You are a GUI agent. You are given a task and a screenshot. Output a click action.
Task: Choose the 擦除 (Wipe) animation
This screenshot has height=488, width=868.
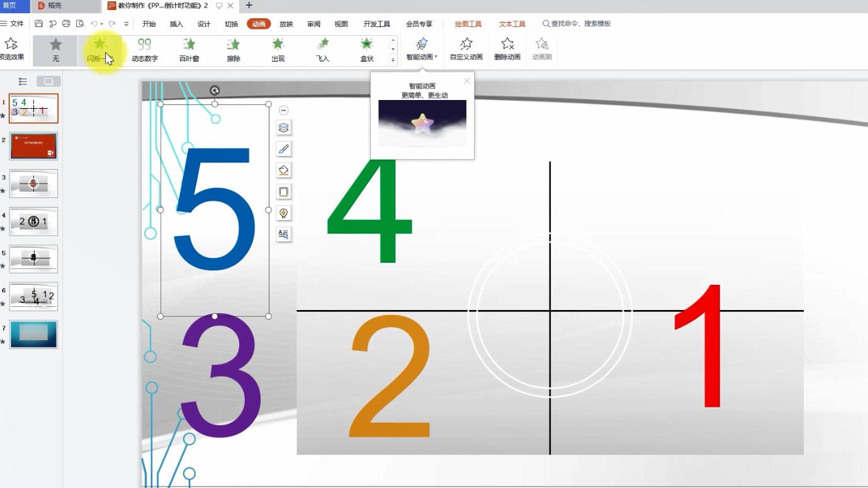[x=234, y=50]
